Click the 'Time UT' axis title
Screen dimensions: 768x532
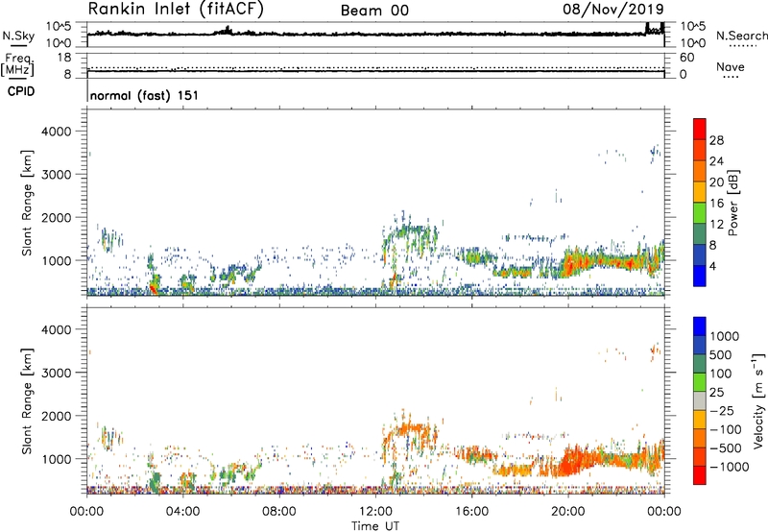point(375,526)
